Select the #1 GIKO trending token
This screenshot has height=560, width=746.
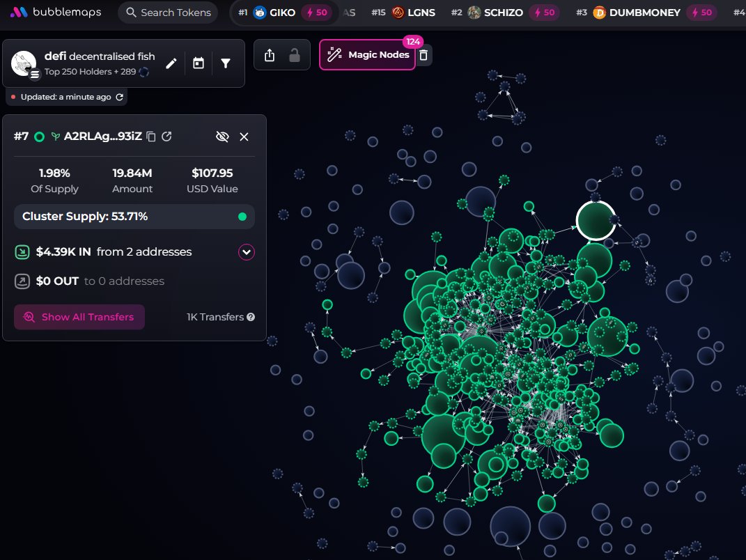[284, 13]
